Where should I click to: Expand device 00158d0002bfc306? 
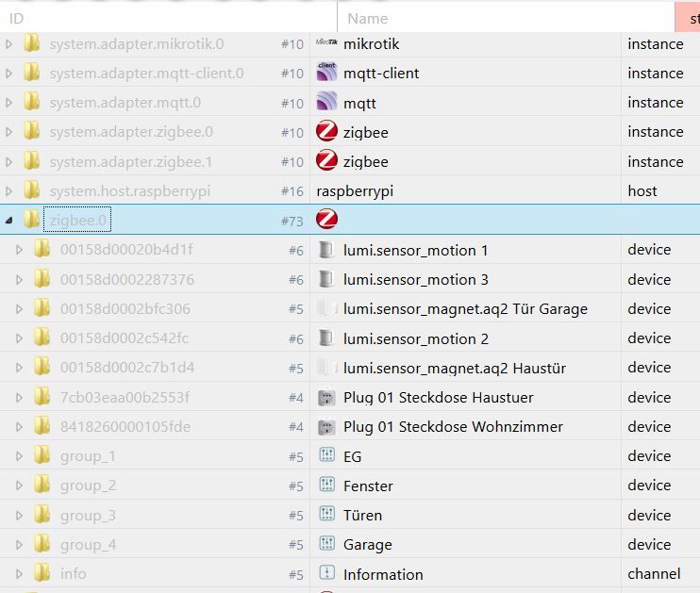tap(19, 309)
